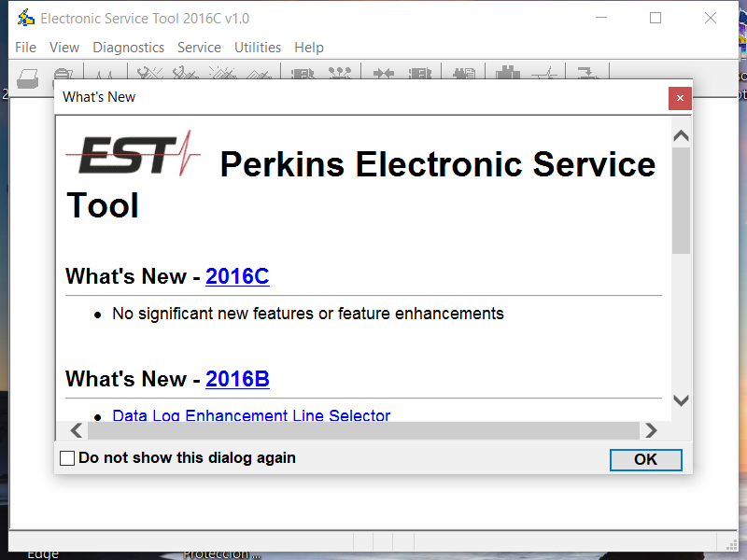Open the View menu
Screen dimensions: 747x560
[64, 48]
